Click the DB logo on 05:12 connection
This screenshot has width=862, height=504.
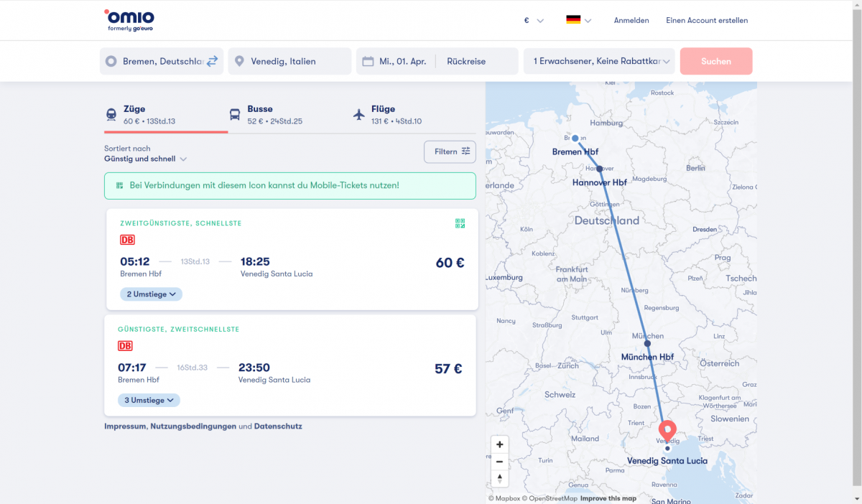(127, 240)
